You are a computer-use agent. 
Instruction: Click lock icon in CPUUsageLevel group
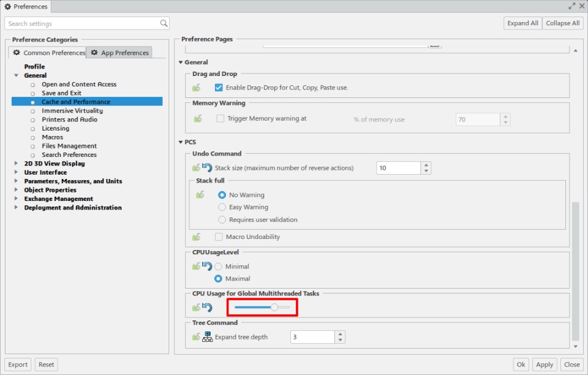[x=196, y=267]
